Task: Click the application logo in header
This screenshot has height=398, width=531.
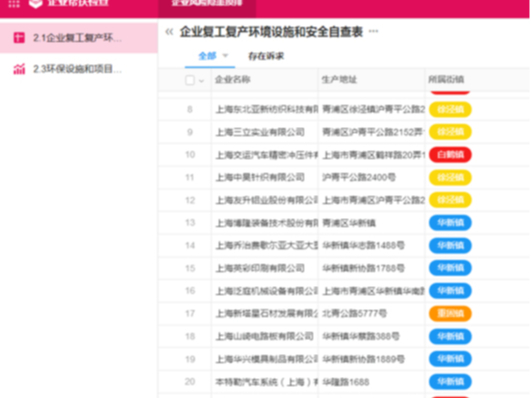Action: tap(36, 3)
